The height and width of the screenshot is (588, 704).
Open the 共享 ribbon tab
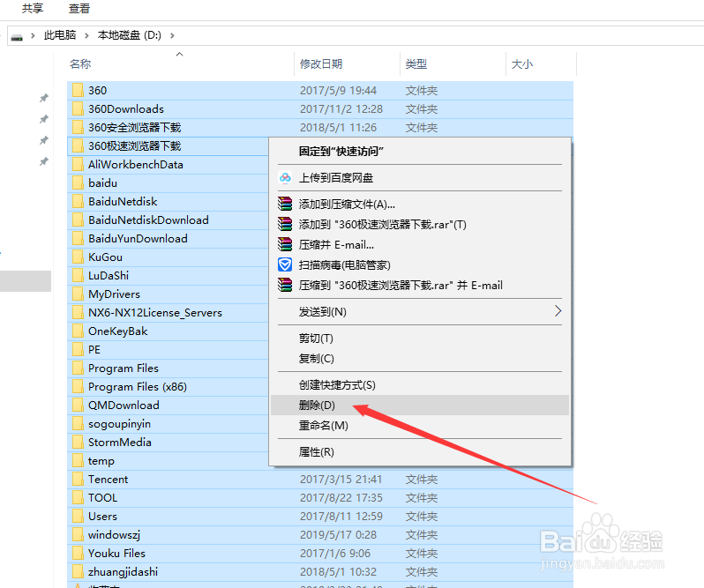pyautogui.click(x=33, y=9)
